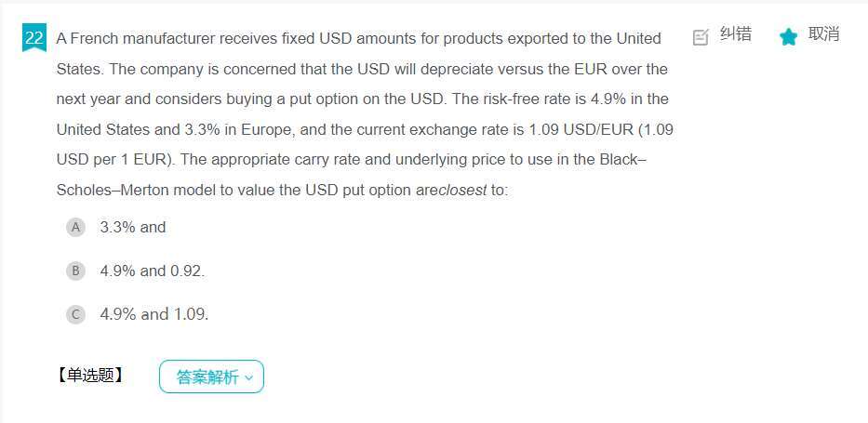Select answer option C radio button
The width and height of the screenshot is (868, 423).
(75, 314)
